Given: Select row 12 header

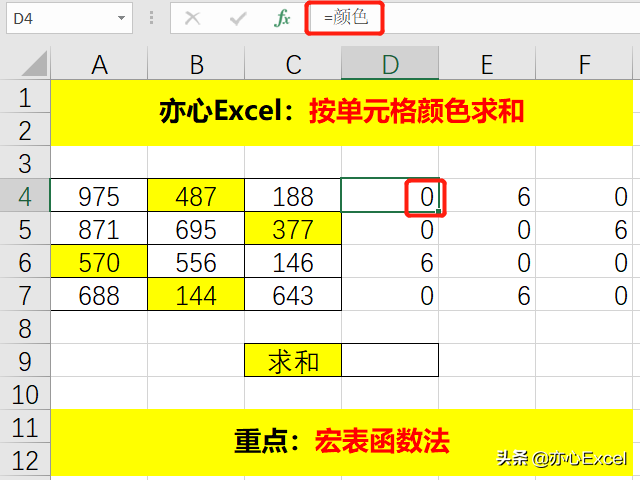Looking at the screenshot, I should (25, 460).
